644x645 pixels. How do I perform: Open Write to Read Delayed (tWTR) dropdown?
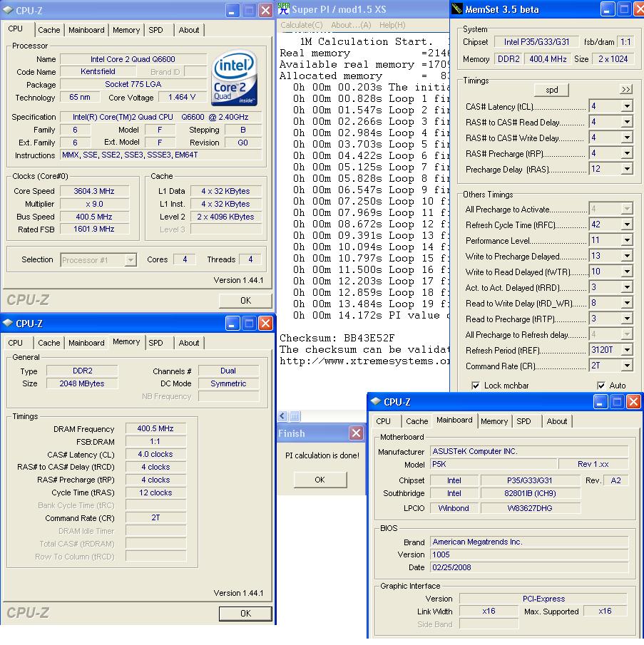tap(626, 272)
